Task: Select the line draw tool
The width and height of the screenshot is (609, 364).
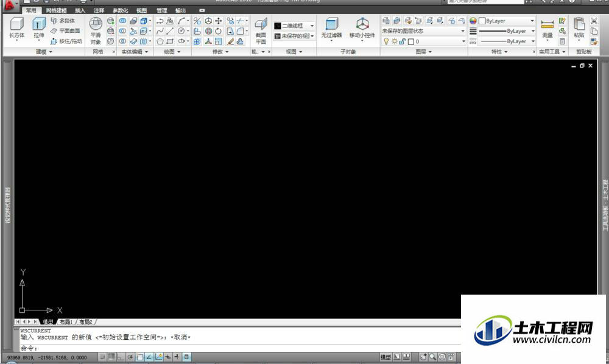Action: tap(170, 31)
